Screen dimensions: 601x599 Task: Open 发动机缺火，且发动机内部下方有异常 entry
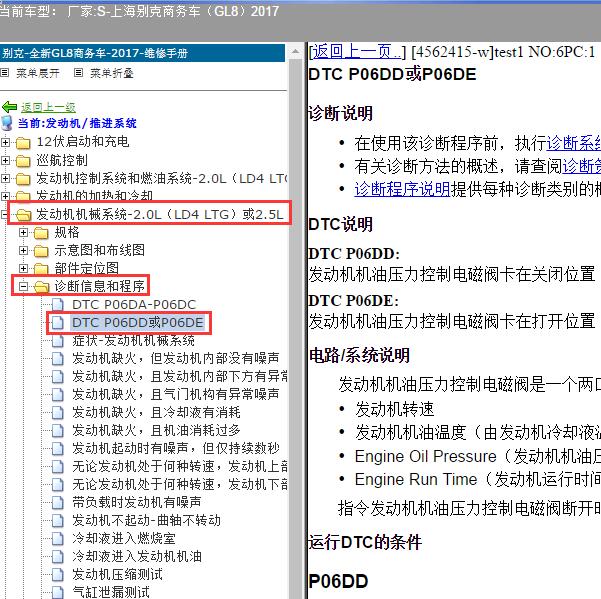coord(180,376)
